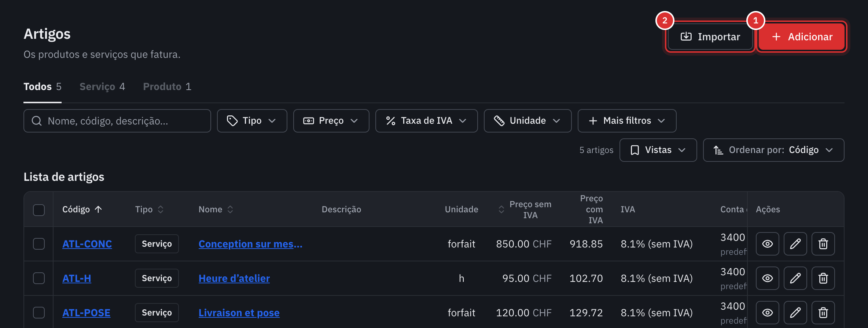The image size is (868, 328).
Task: Edit ATL-POSE article using pencil icon
Action: pyautogui.click(x=795, y=313)
